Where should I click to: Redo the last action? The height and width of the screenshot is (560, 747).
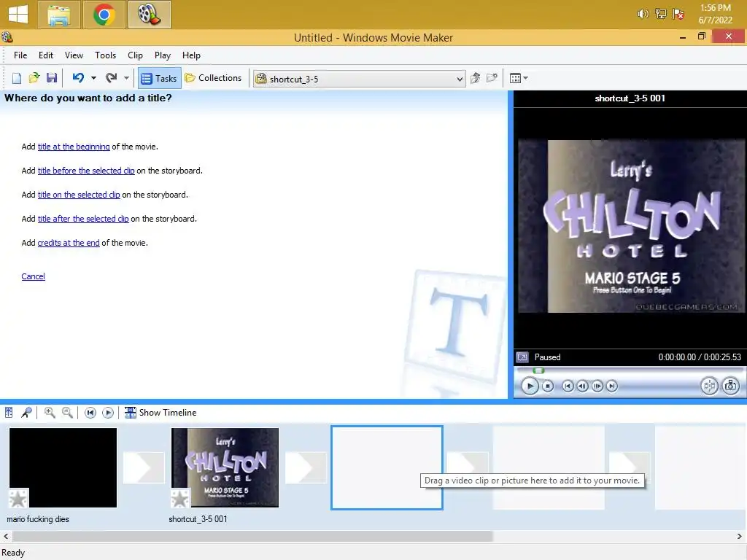112,77
